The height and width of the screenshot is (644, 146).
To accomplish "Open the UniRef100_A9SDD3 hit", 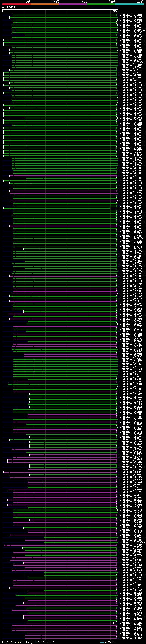I will coord(131,276).
